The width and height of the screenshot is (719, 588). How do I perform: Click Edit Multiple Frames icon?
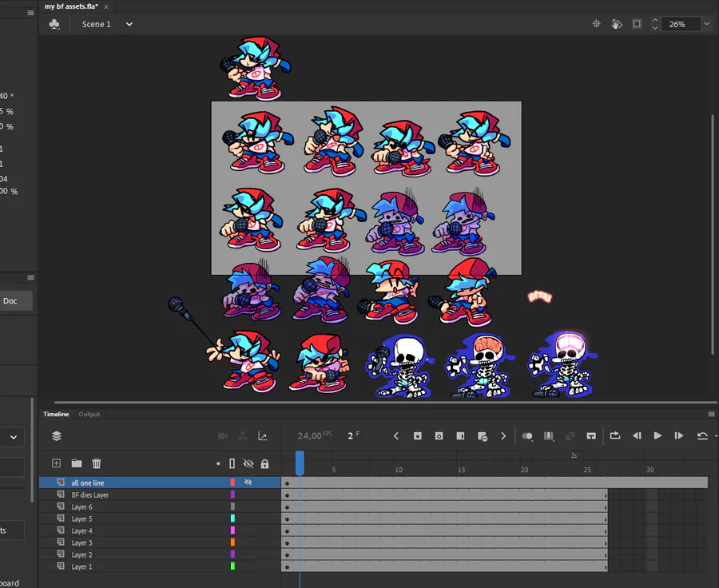click(x=548, y=436)
